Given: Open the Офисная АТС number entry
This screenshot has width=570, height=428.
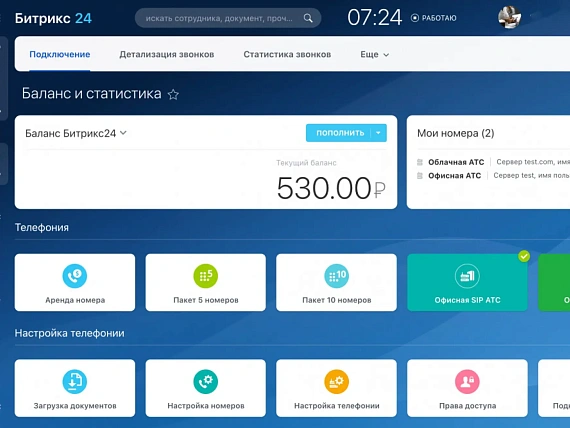Looking at the screenshot, I should point(454,176).
